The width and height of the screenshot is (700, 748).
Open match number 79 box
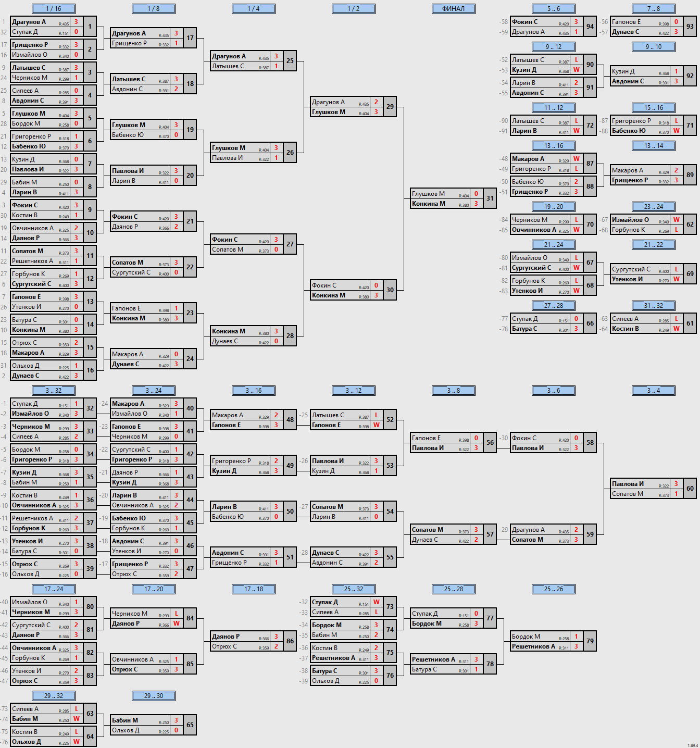pyautogui.click(x=590, y=641)
